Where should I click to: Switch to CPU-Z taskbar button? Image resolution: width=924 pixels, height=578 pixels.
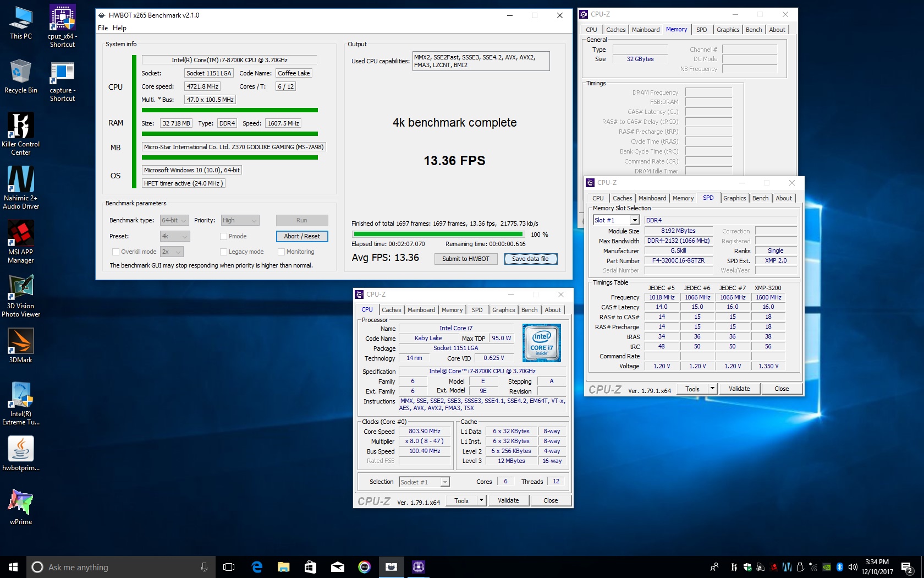tap(419, 567)
